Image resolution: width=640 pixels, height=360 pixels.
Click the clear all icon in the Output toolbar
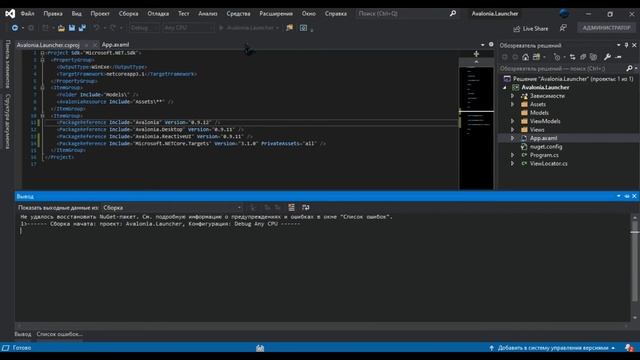pos(291,208)
